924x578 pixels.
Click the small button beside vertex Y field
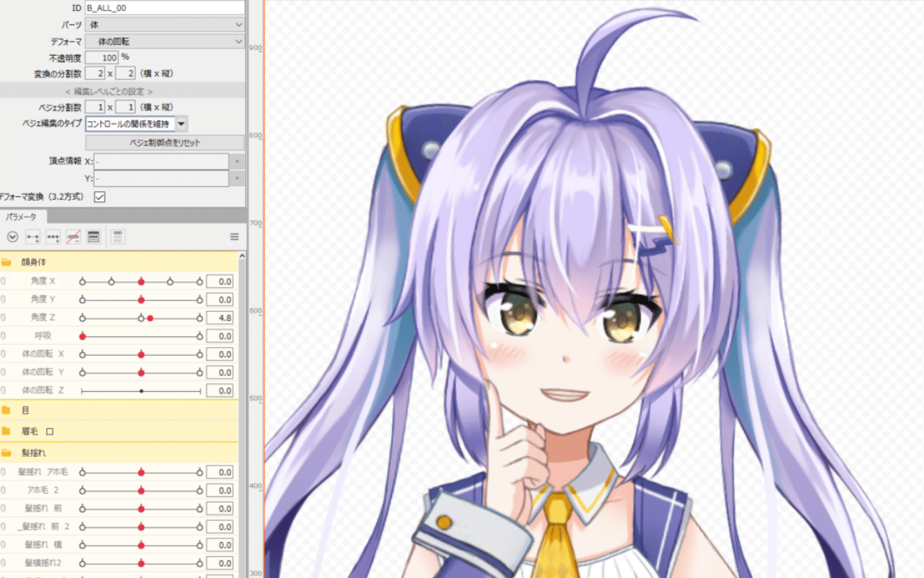coord(237,178)
